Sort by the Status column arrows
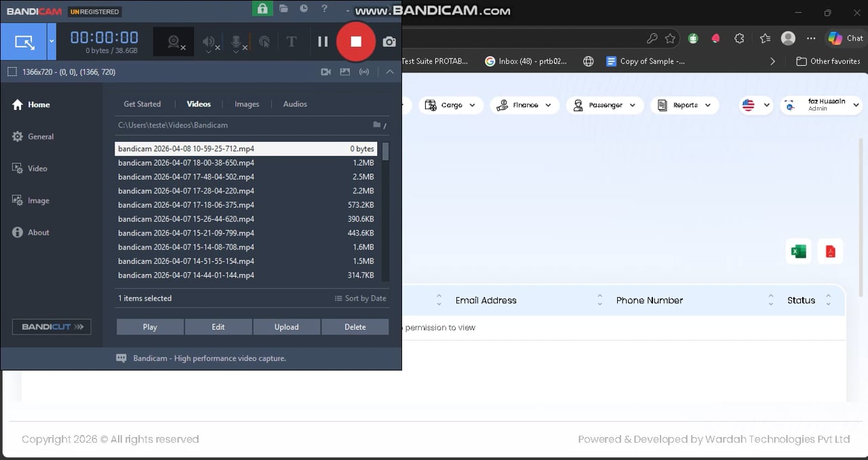Viewport: 868px width, 460px height. (829, 300)
